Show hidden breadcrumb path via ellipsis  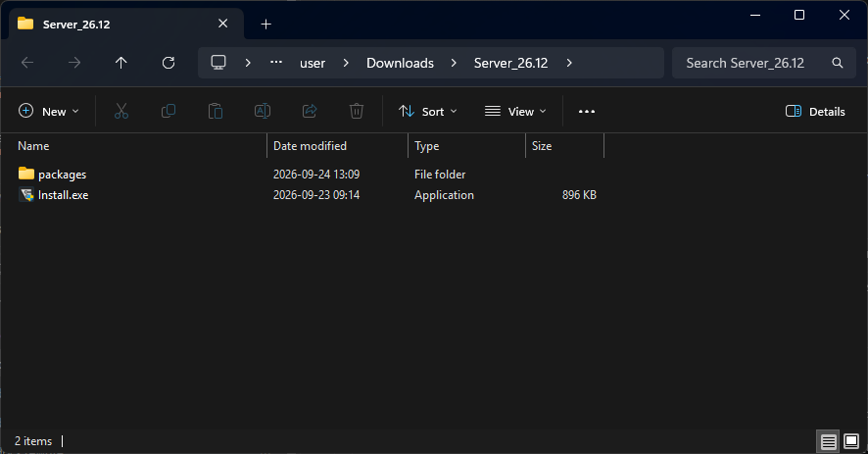click(276, 62)
